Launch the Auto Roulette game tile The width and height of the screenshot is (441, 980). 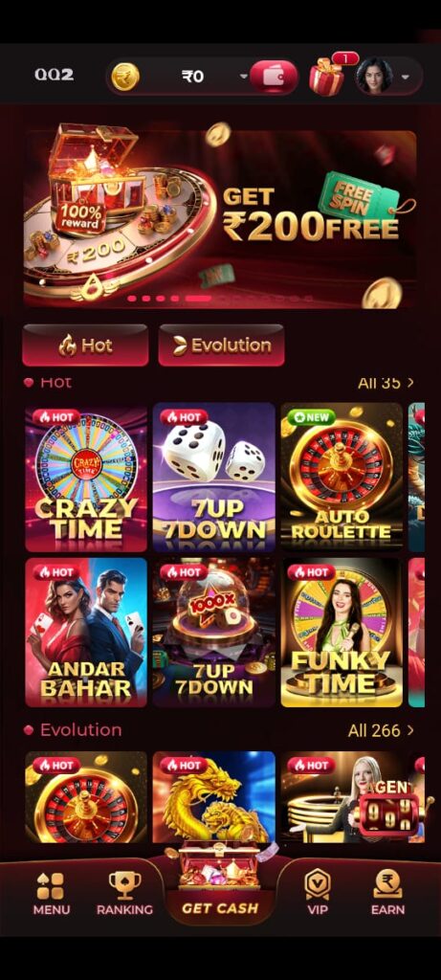[x=342, y=478]
